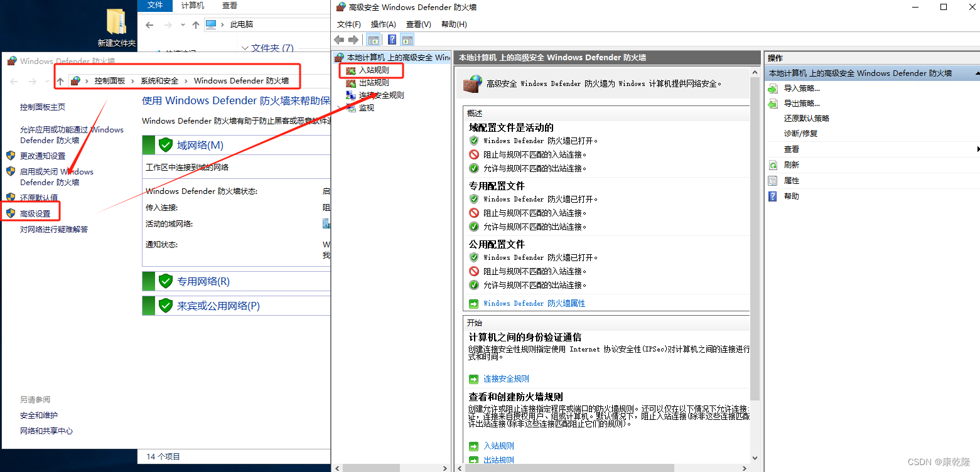Open the 操作(A) menu

coord(383,24)
